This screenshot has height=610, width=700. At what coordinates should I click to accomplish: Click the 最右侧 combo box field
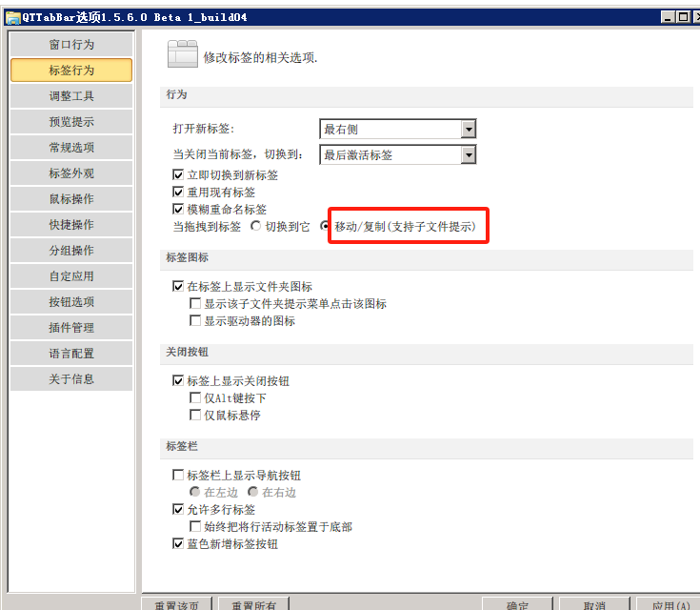(398, 130)
